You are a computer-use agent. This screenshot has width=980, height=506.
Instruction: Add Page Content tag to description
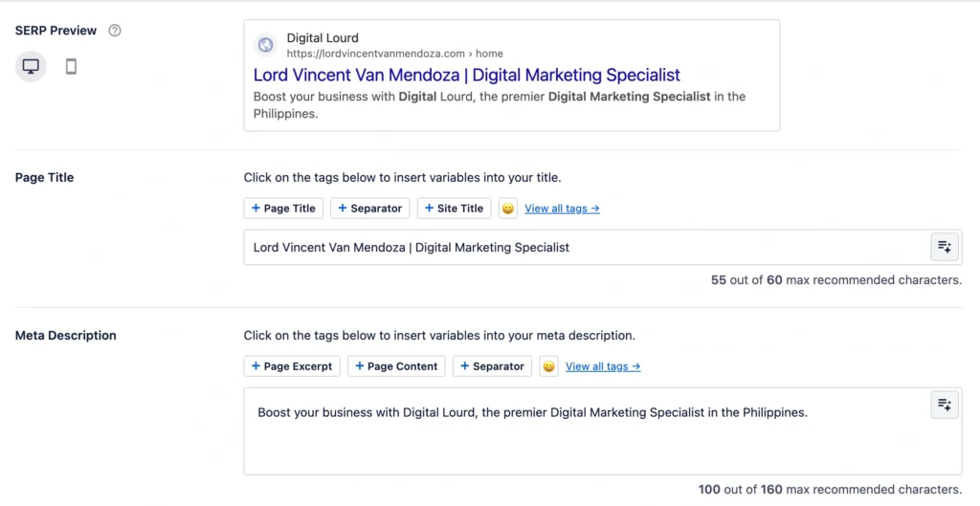(396, 366)
